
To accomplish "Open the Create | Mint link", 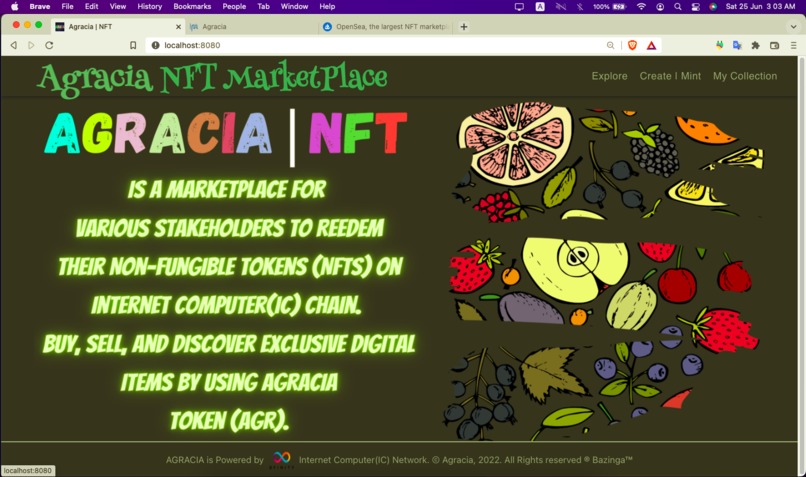I will pyautogui.click(x=670, y=76).
